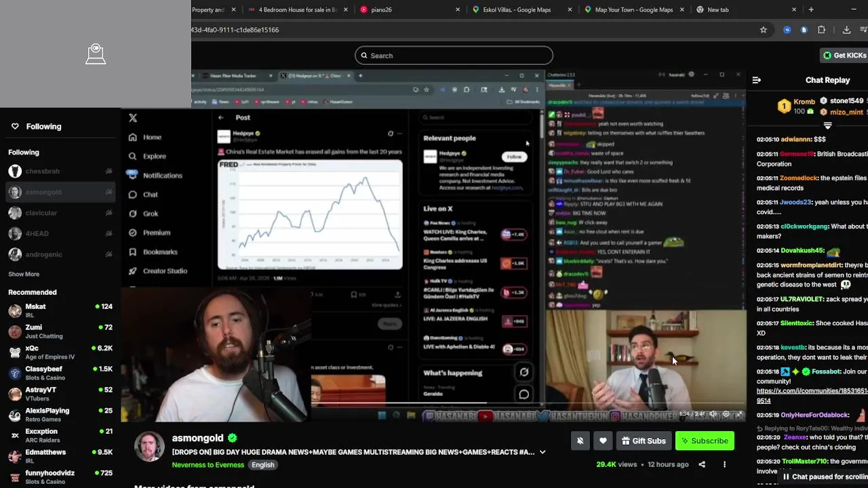The width and height of the screenshot is (868, 488).
Task: Click the Chat paused for scrolling notice
Action: [824, 476]
